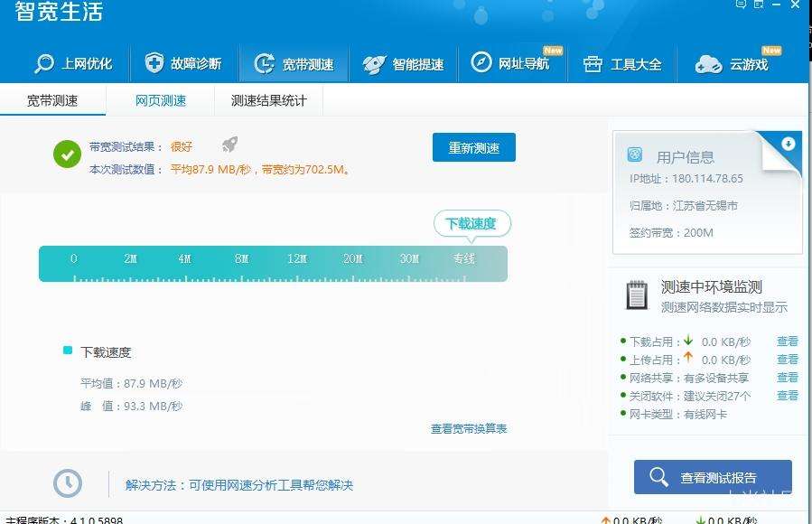812x524 pixels.
Task: Click the 网卡类型：有线网卡 text
Action: pyautogui.click(x=678, y=414)
